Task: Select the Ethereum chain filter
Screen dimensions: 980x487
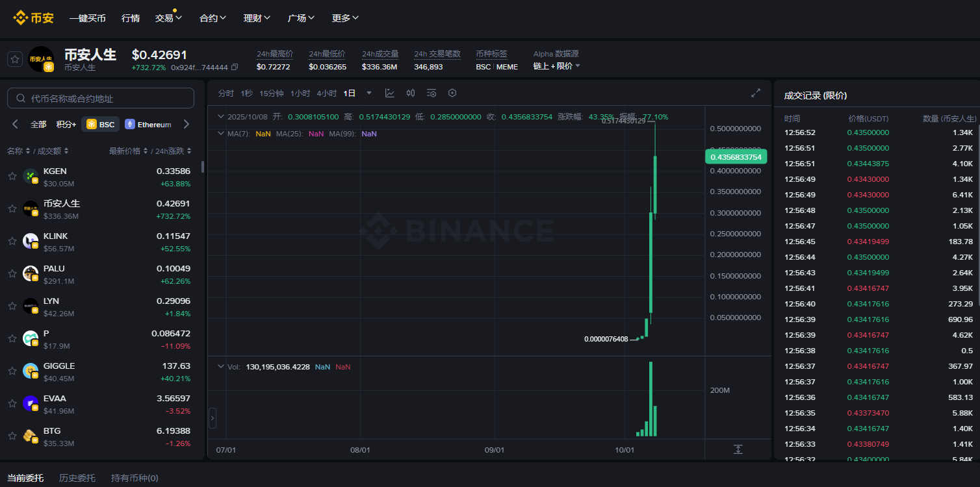Action: (148, 124)
